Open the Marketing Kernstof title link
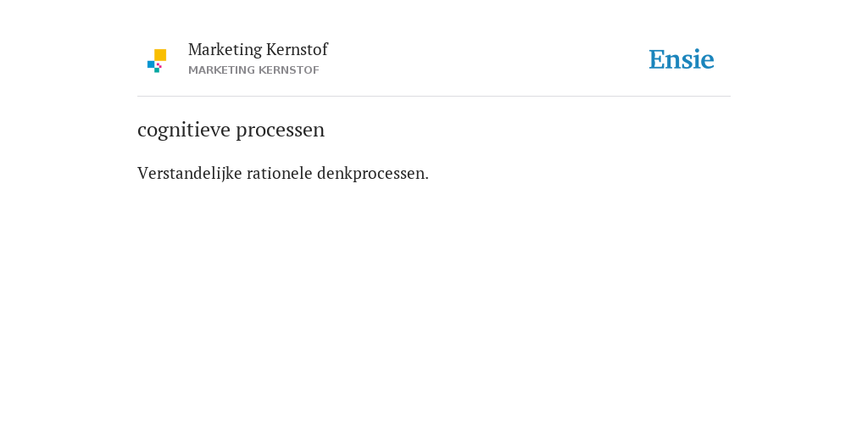The height and width of the screenshot is (434, 868). pyautogui.click(x=258, y=50)
